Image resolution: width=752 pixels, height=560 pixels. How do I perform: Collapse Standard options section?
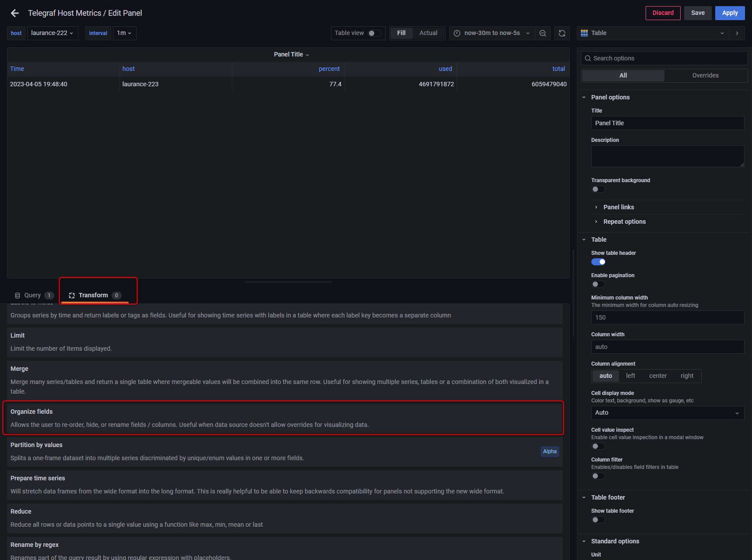click(615, 541)
